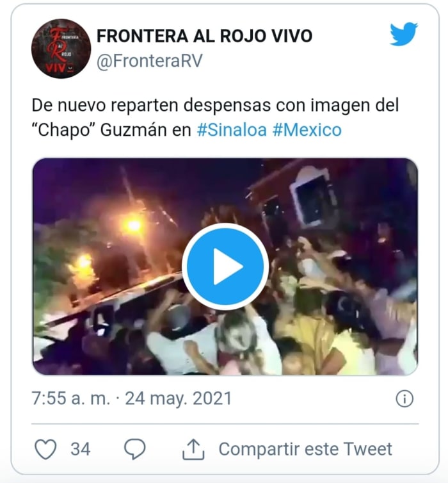The height and width of the screenshot is (483, 448).
Task: Play the embedded tweet video
Action: point(225,266)
